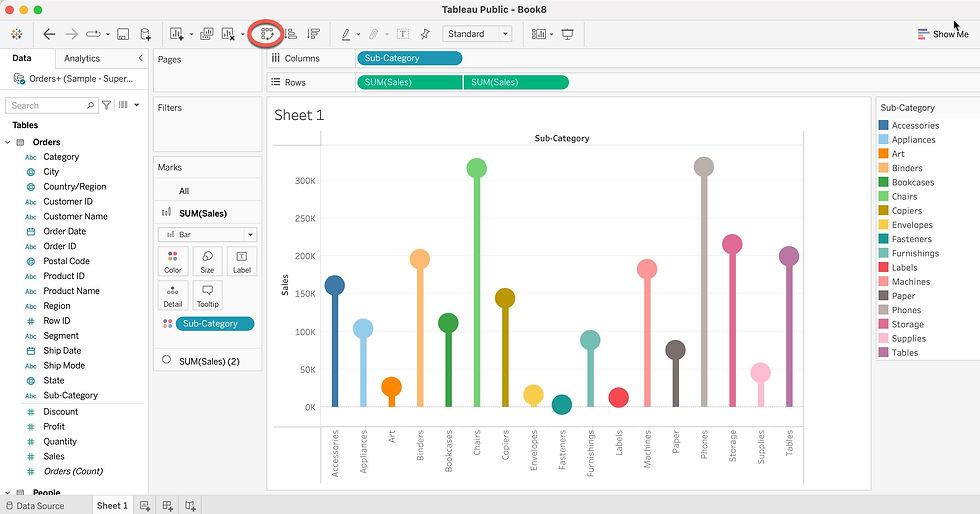Click the New Worksheet tab icon
This screenshot has height=514, width=980.
pyautogui.click(x=145, y=506)
